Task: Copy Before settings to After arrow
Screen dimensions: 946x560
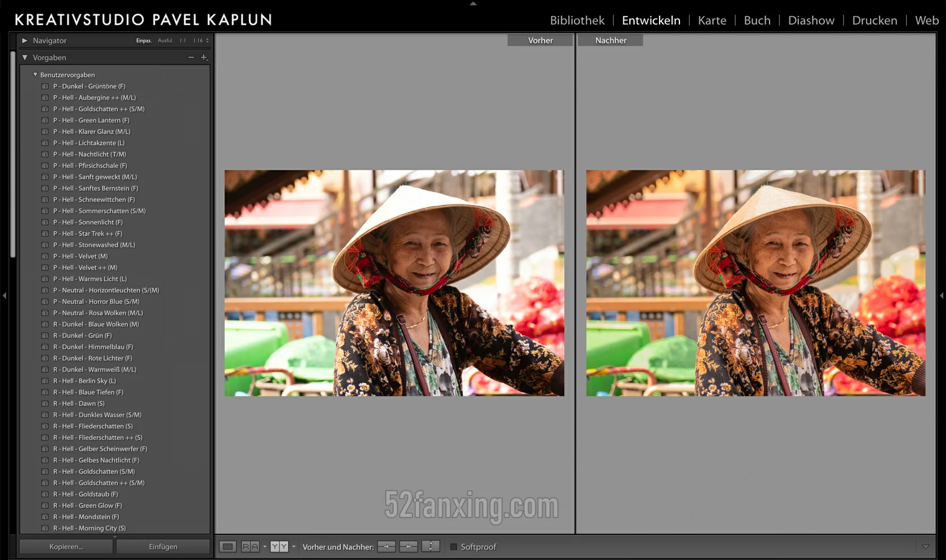Action: (387, 547)
